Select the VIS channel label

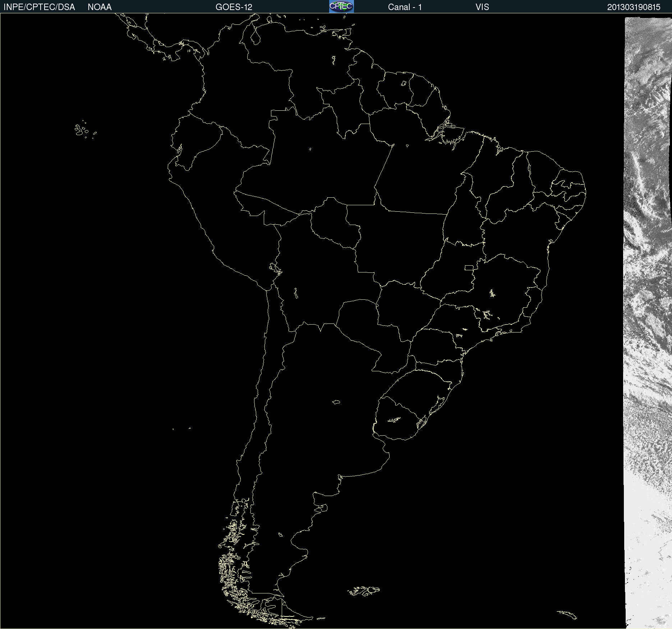click(x=482, y=7)
